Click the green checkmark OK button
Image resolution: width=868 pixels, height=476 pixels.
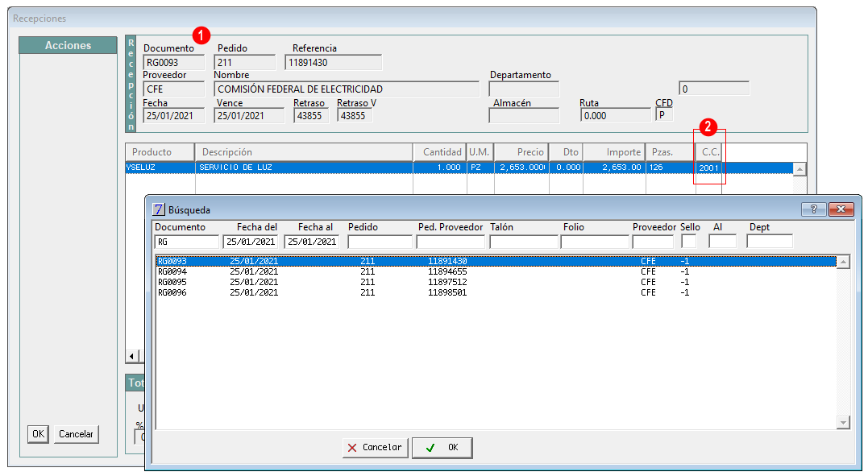coord(442,448)
